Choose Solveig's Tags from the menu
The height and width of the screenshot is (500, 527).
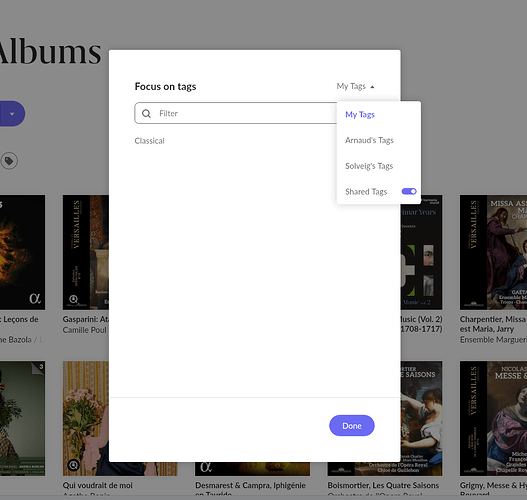[369, 166]
